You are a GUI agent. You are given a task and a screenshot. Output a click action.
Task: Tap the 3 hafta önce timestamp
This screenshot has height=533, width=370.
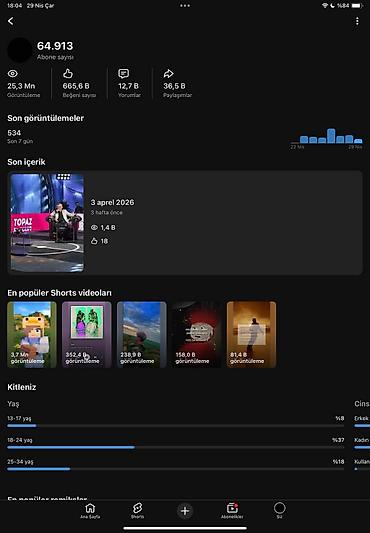pos(106,212)
